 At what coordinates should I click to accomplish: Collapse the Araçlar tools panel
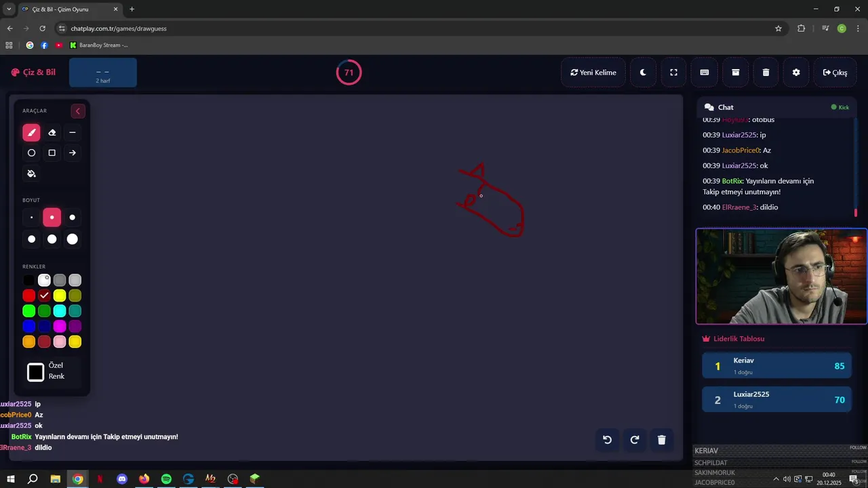78,111
